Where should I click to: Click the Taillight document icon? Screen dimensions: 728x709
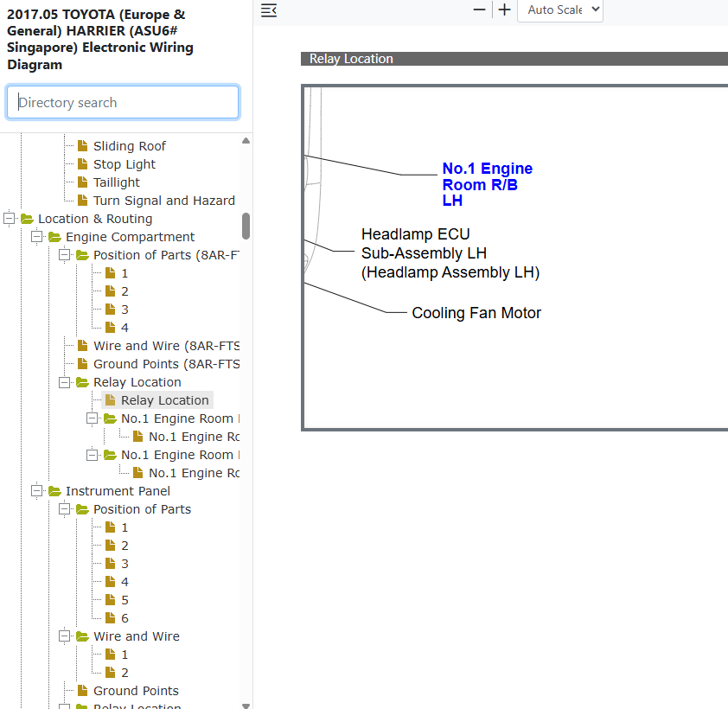[83, 182]
